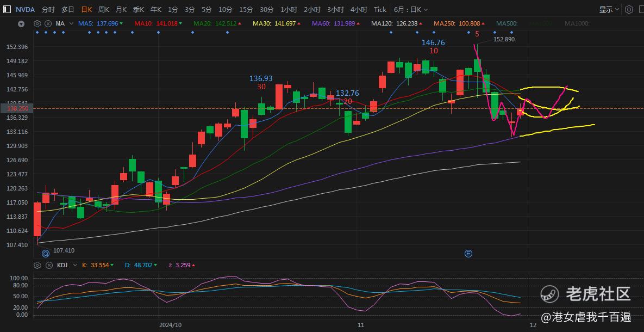This screenshot has height=332, width=644.
Task: Switch to the 2小时 interval
Action: tap(312, 9)
